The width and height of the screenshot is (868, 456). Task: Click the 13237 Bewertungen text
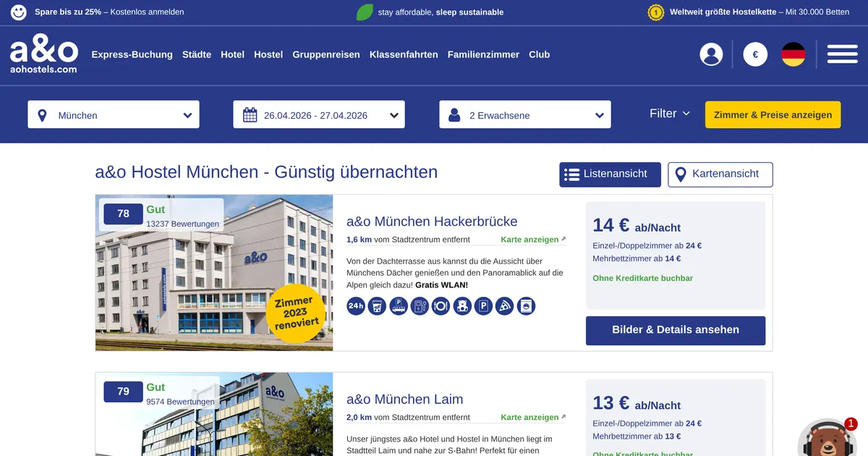pos(182,224)
